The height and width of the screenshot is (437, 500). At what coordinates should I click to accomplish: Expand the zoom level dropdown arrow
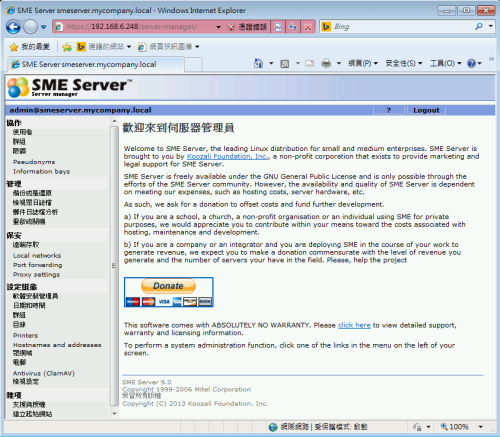coord(480,427)
